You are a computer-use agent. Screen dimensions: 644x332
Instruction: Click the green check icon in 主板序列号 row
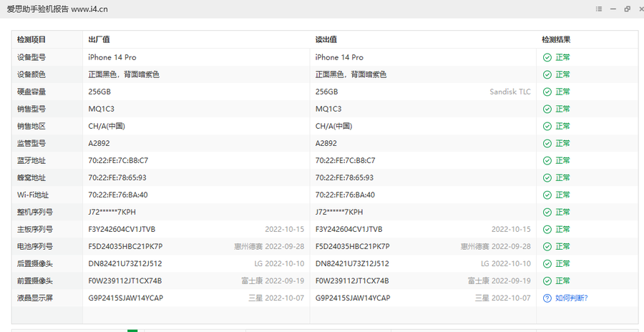(x=547, y=229)
